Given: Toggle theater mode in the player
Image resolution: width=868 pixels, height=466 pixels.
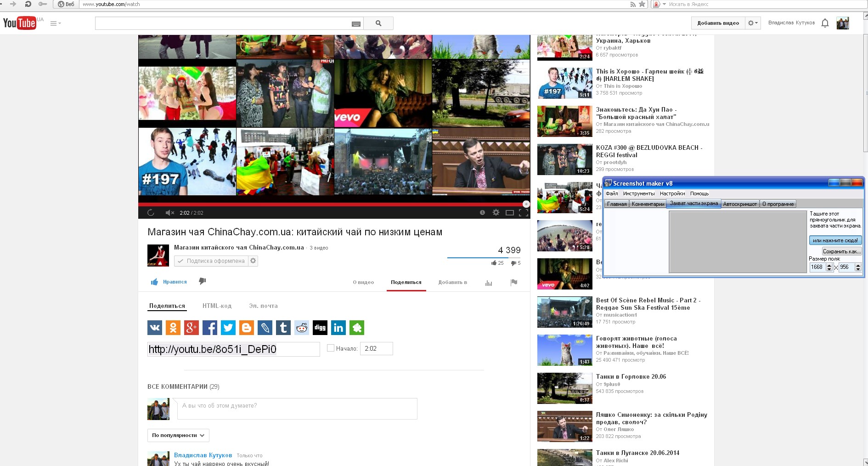Looking at the screenshot, I should [510, 212].
